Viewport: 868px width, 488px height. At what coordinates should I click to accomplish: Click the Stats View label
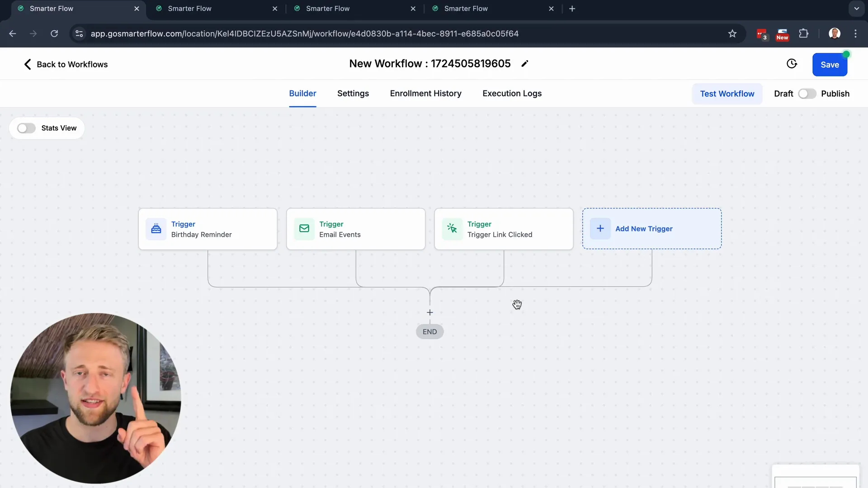pos(59,128)
